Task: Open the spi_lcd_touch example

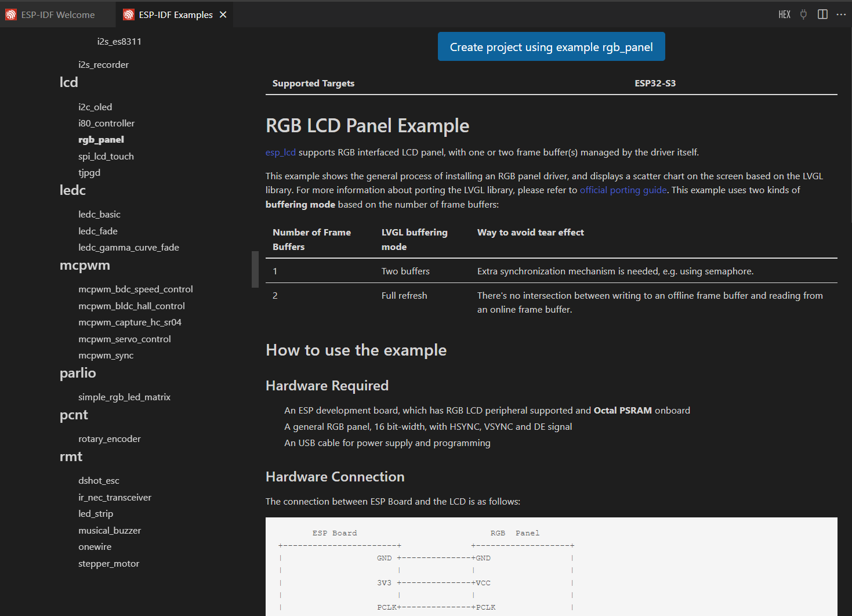Action: point(106,157)
